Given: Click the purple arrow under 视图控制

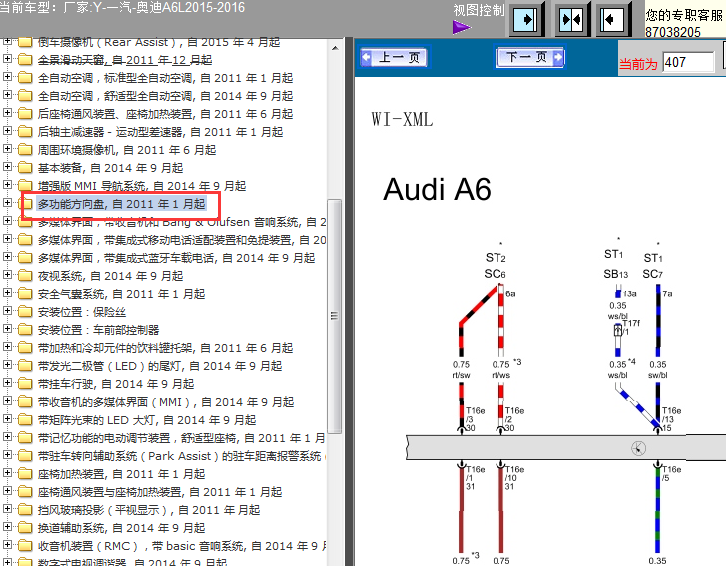Looking at the screenshot, I should (462, 27).
